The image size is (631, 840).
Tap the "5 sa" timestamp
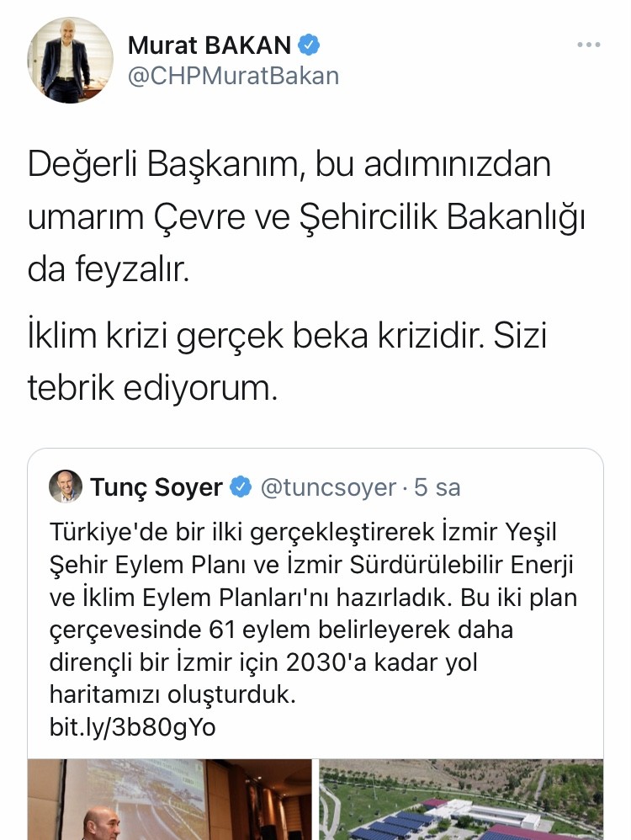436,487
